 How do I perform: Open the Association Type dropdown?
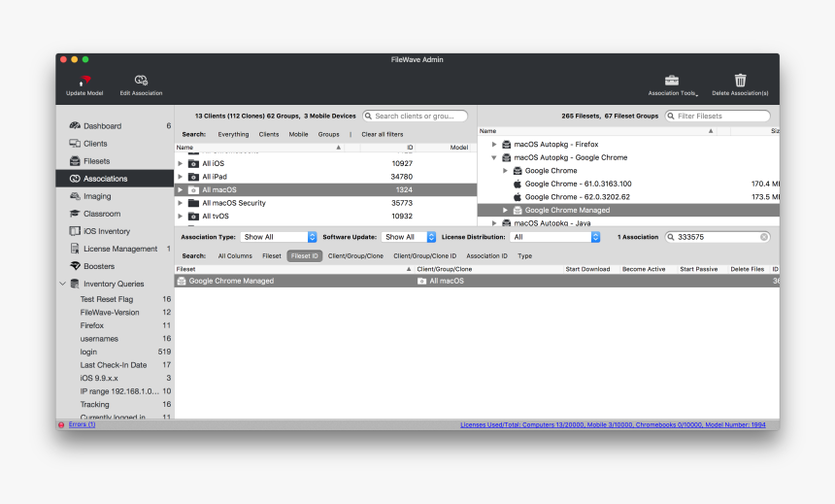[279, 237]
